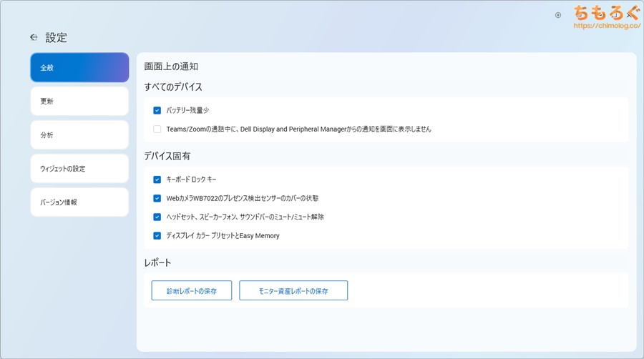Show the バージョン情報 page
The image size is (644, 359).
pyautogui.click(x=79, y=202)
